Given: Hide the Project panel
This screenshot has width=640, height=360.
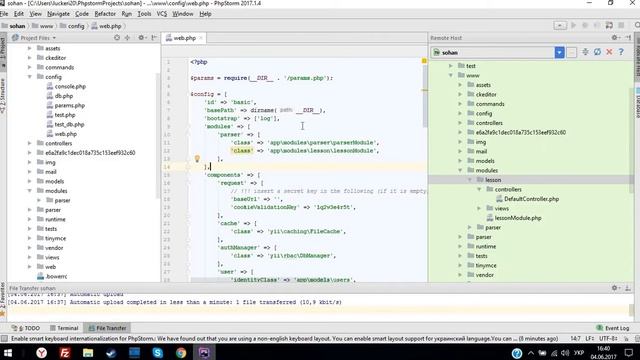Looking at the screenshot, I should (154, 38).
